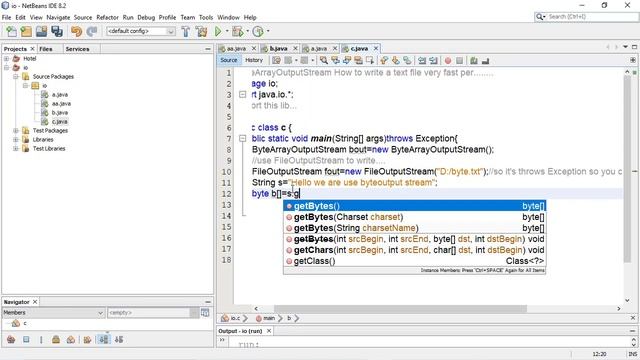Open the Members dropdown in the Navigator panel

click(x=53, y=313)
